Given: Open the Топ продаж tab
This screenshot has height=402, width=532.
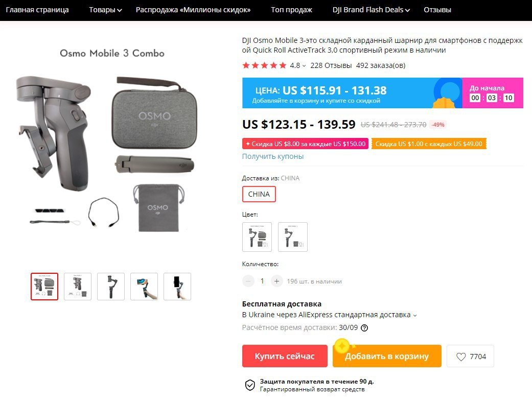Looking at the screenshot, I should click(291, 10).
